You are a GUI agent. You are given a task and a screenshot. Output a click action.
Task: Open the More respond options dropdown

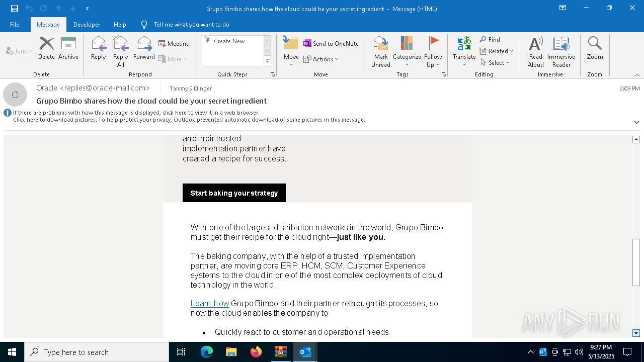(173, 59)
